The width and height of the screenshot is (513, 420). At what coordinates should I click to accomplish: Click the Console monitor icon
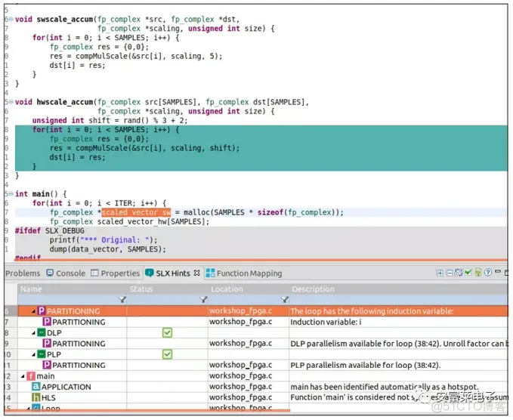(x=50, y=273)
